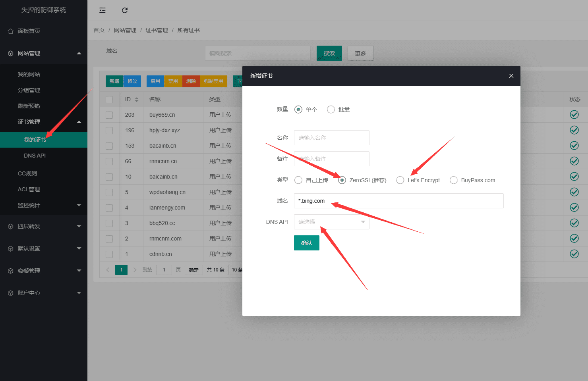
Task: Close the 新增证书 dialog with X
Action: click(511, 76)
